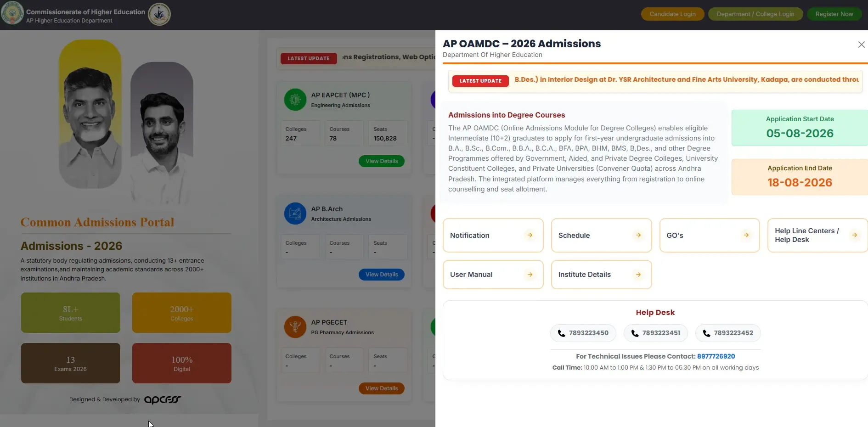Click the 'AP OAMDC – 2026 Admissions' title
This screenshot has height=427, width=868.
pyautogui.click(x=522, y=44)
